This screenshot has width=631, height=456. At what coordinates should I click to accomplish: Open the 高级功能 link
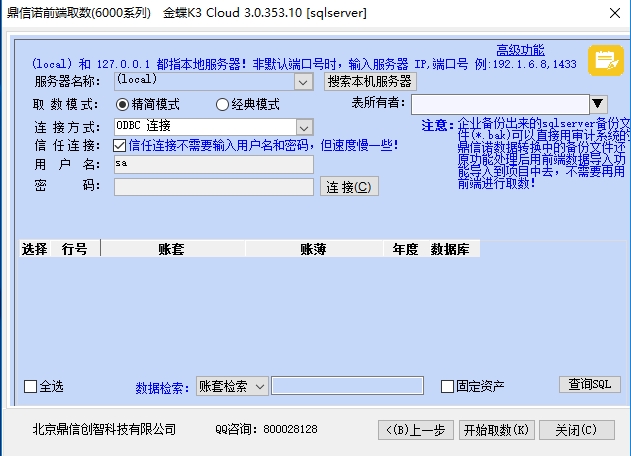click(520, 50)
